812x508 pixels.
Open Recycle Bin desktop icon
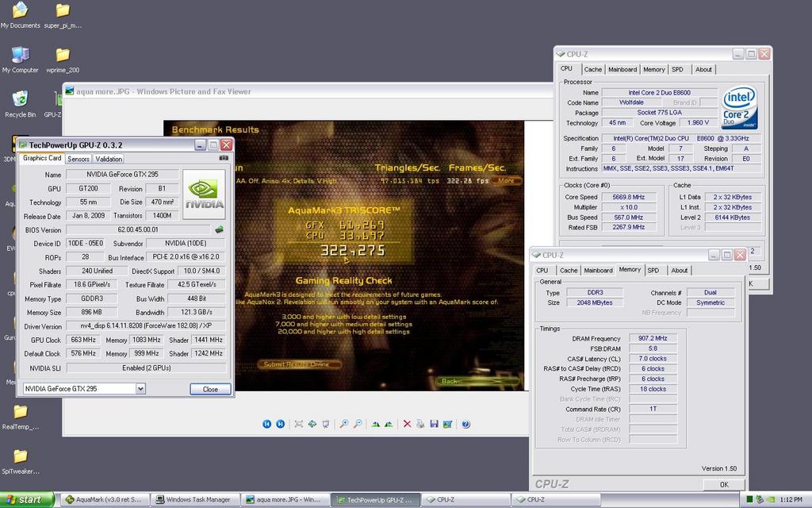click(x=20, y=104)
